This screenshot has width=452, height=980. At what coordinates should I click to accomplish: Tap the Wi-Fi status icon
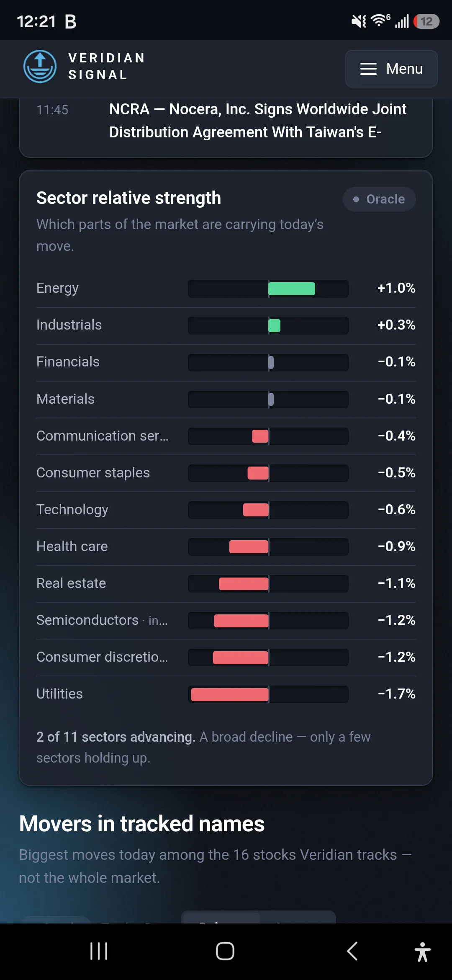point(380,21)
